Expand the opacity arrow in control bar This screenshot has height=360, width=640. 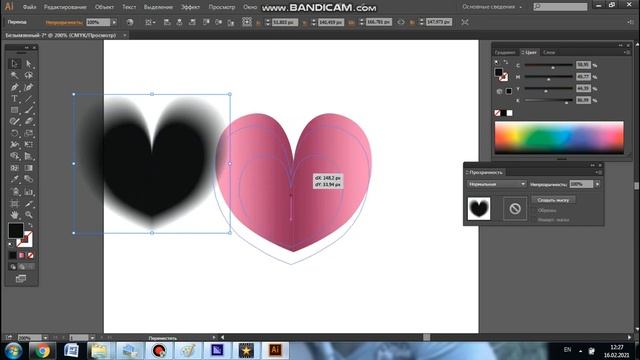click(x=114, y=22)
